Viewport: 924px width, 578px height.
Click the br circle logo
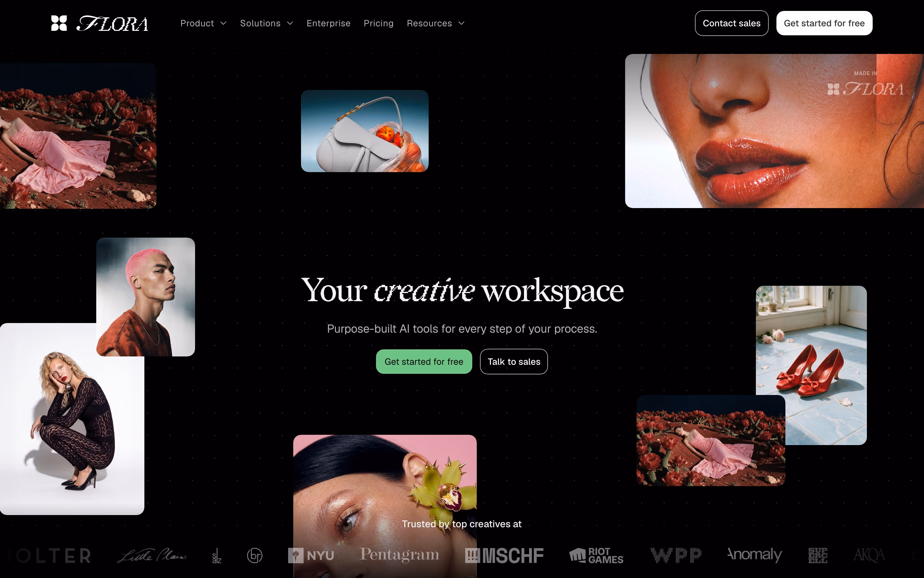[255, 556]
